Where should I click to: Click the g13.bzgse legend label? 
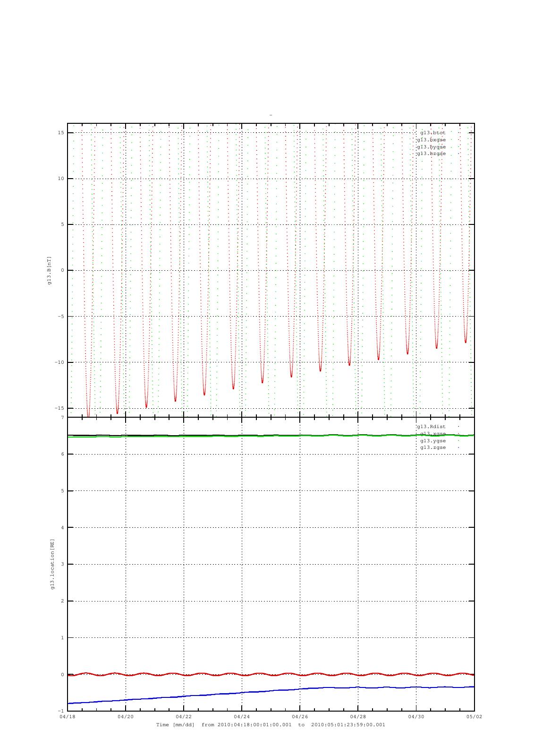point(431,154)
